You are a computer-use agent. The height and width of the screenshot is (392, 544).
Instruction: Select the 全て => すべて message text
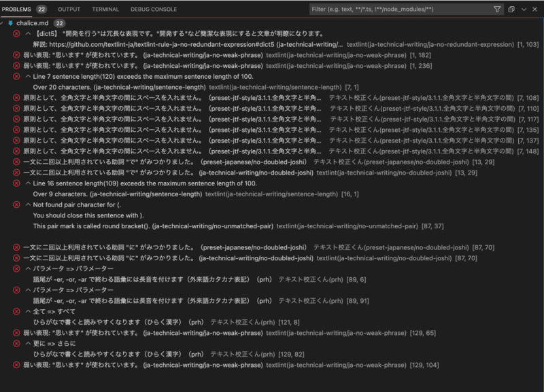point(54,311)
